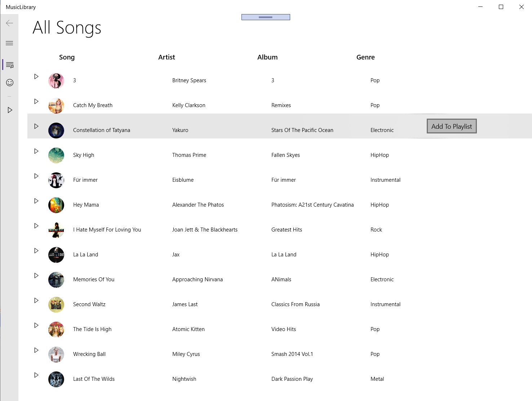Screen dimensions: 532x401
Task: Click the highlighted control at the top center
Action: click(266, 17)
